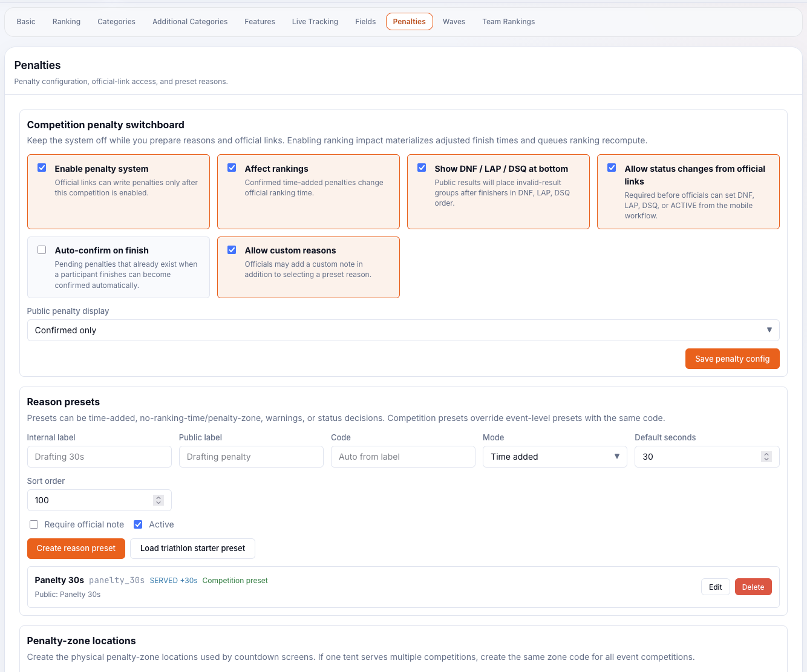Click the Default seconds stepper arrows
The width and height of the screenshot is (807, 672).
(x=766, y=457)
